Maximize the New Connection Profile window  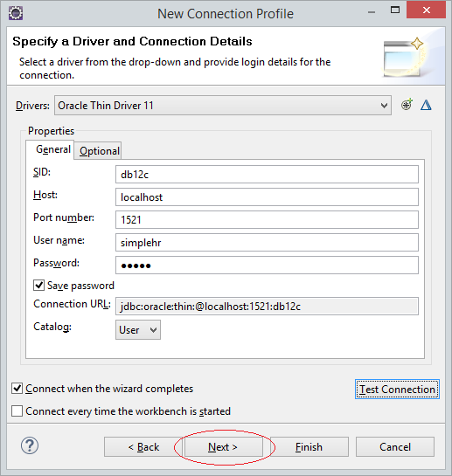395,10
